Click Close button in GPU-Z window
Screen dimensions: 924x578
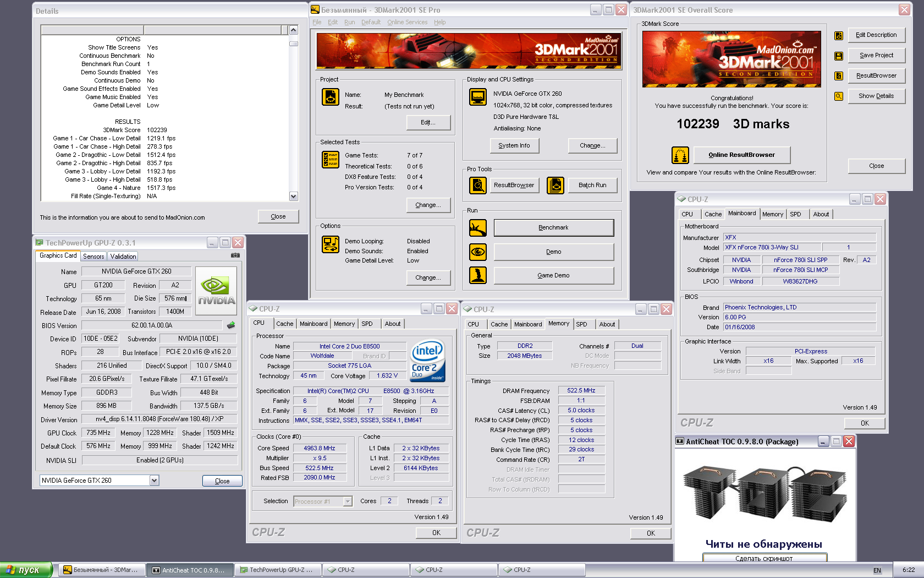click(222, 481)
